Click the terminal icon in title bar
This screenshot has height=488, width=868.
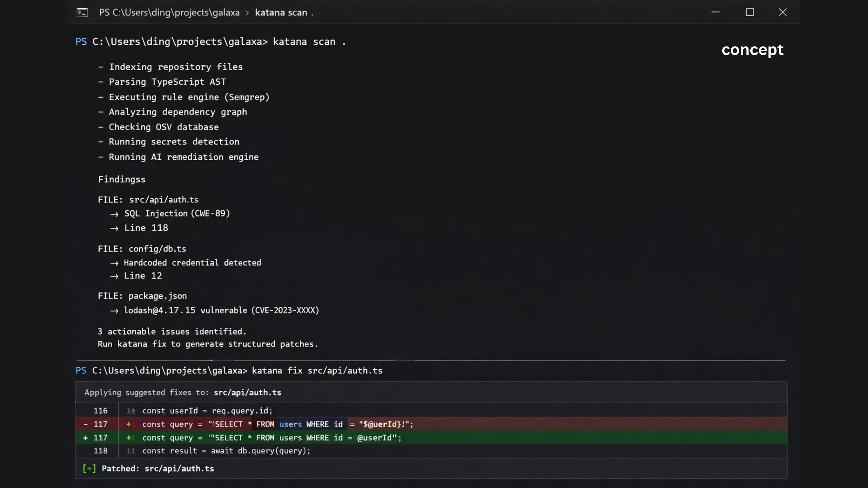point(82,13)
